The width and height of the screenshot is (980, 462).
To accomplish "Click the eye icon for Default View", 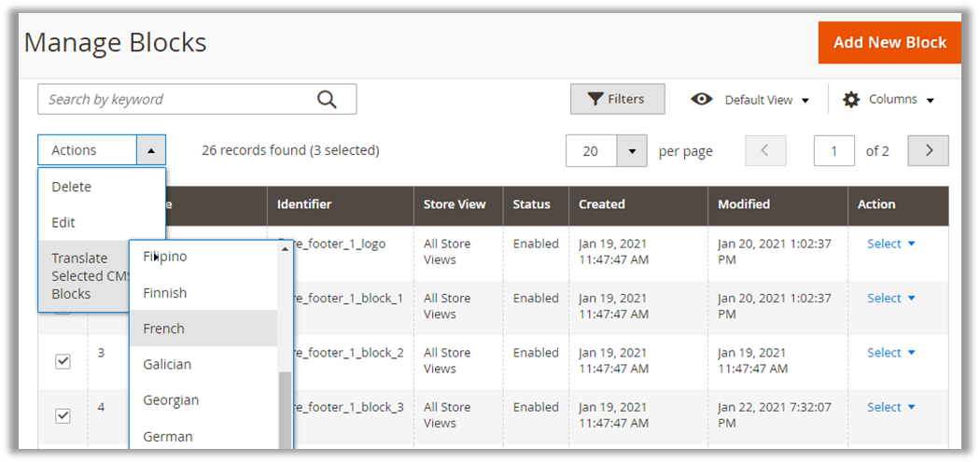I will click(702, 100).
